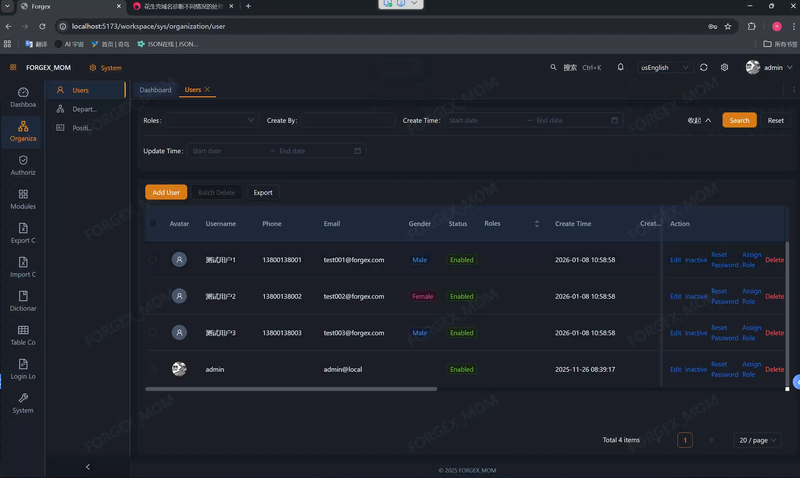This screenshot has height=478, width=800.
Task: Click the refresh icon in header
Action: pyautogui.click(x=703, y=67)
